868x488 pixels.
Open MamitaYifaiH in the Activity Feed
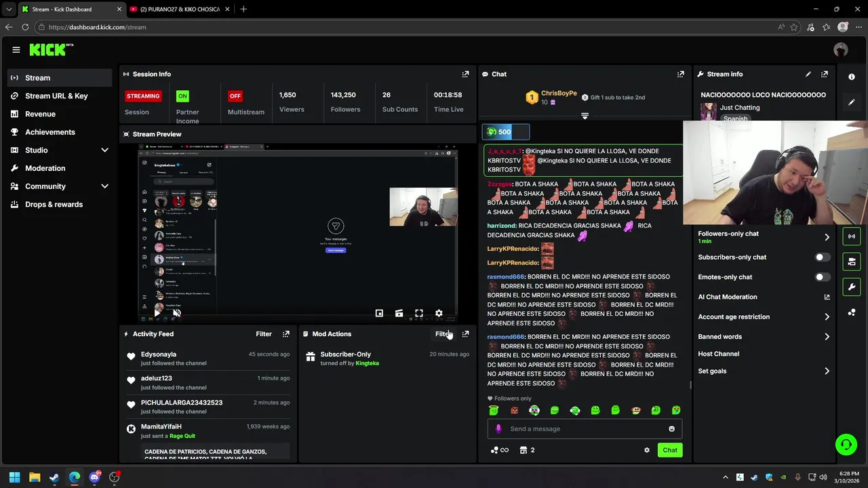pos(161,427)
